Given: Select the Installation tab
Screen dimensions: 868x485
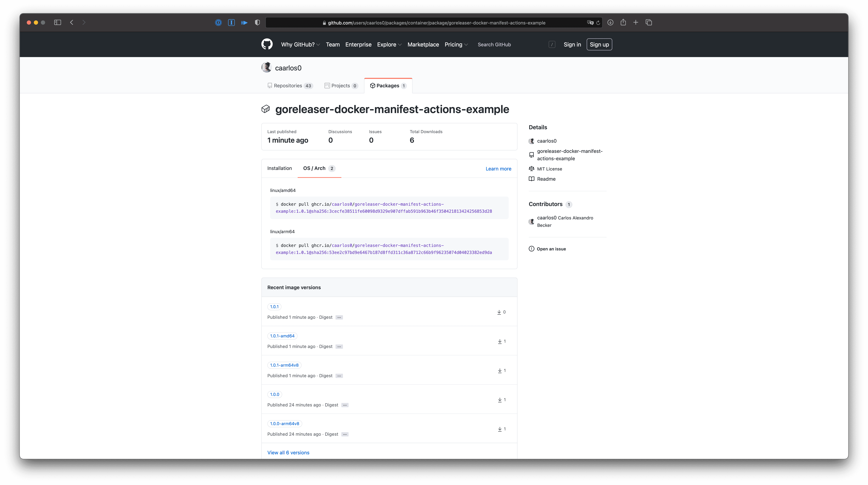Looking at the screenshot, I should coord(280,168).
